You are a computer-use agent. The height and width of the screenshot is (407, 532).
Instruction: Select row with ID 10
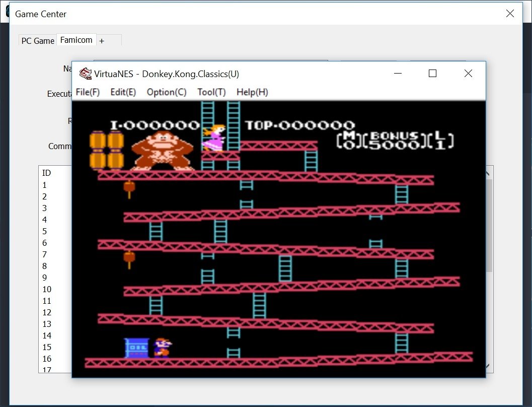47,289
